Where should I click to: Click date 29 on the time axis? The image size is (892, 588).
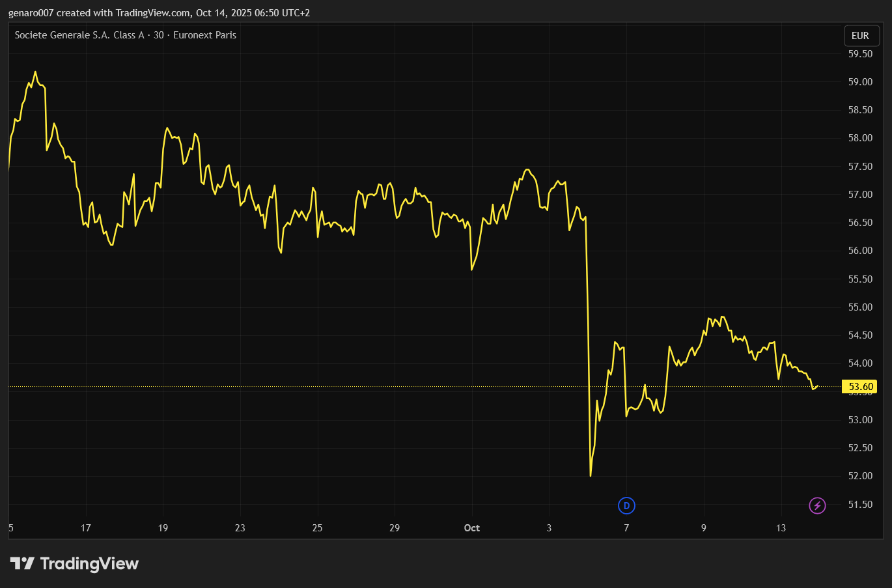(x=395, y=528)
